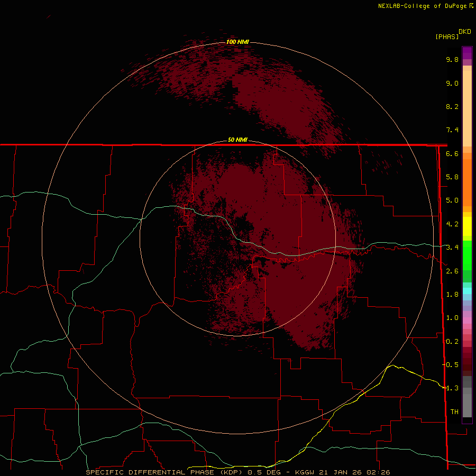This screenshot has width=476, height=476.
Task: Click the "21 JAN 26" date
Action: [x=341, y=472]
